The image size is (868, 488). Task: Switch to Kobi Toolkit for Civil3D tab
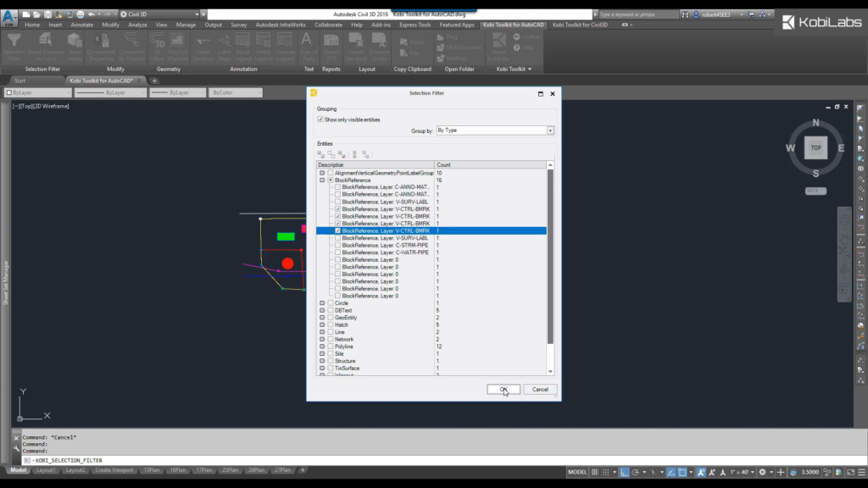tap(580, 25)
